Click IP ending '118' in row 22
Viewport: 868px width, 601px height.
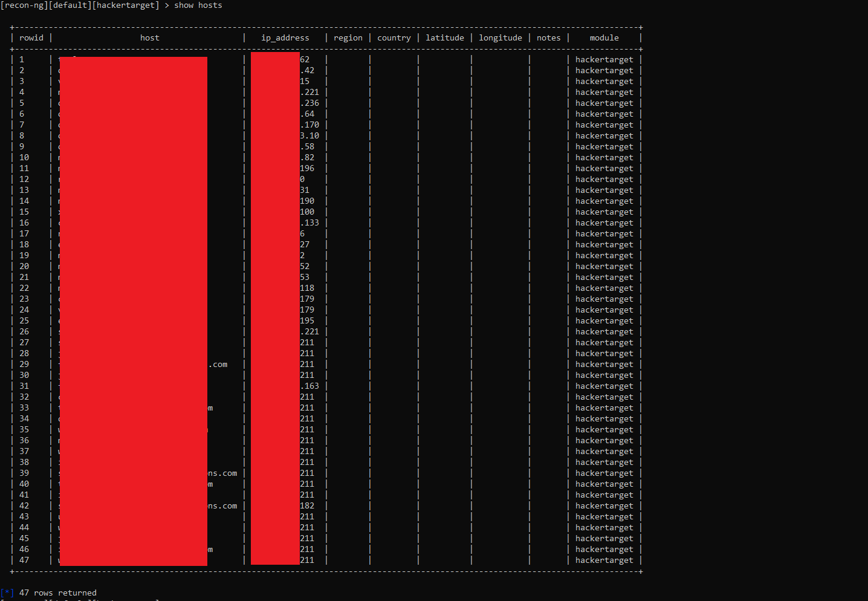point(307,288)
